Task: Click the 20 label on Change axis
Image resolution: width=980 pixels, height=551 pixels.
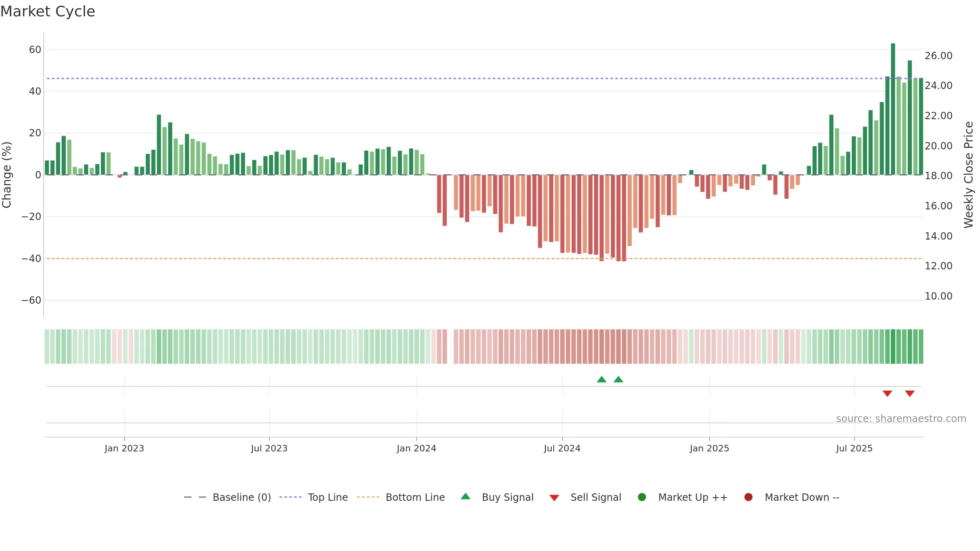Action: point(35,133)
